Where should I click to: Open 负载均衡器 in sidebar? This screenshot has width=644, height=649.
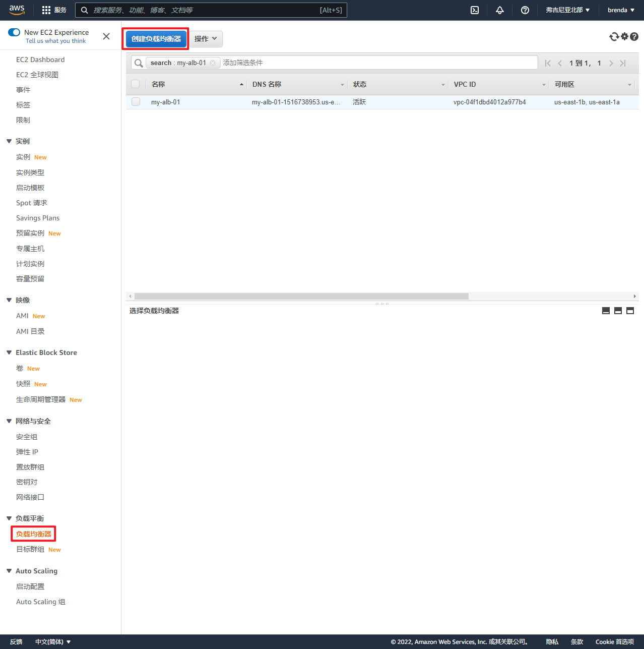[x=34, y=534]
